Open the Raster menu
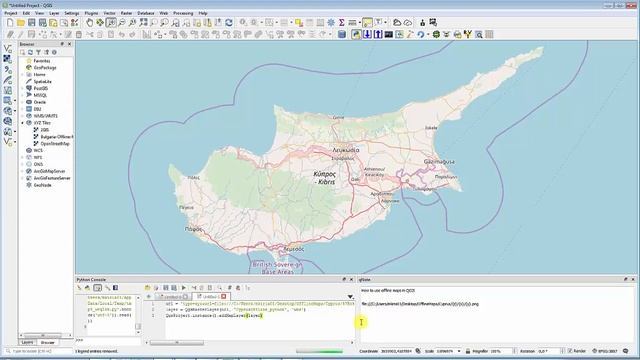This screenshot has height=360, width=640. point(126,13)
